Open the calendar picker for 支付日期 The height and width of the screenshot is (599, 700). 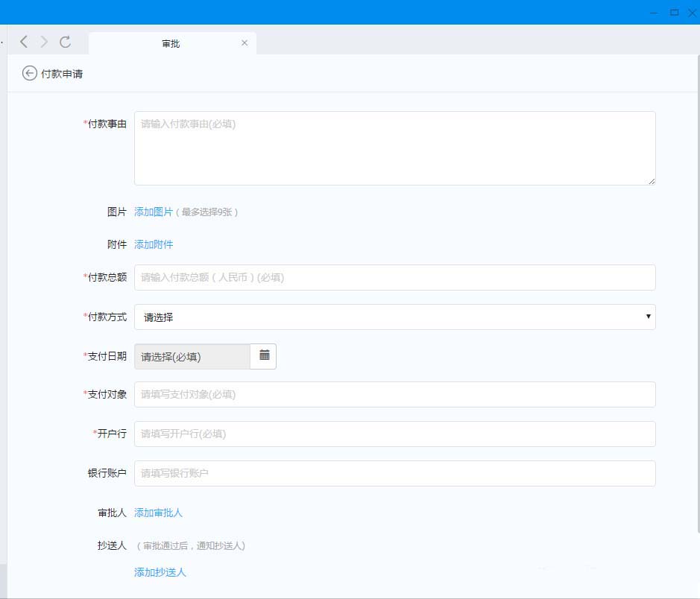(x=264, y=356)
